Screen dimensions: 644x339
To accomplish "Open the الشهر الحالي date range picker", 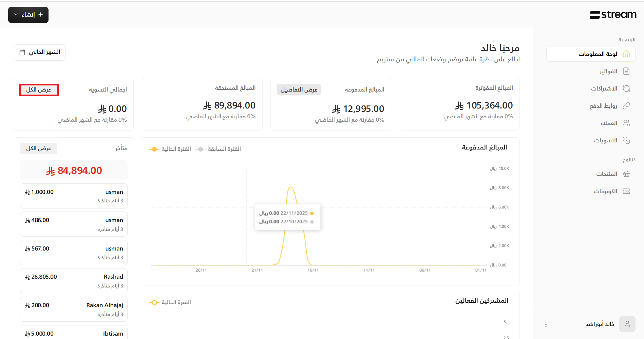I will click(x=40, y=53).
